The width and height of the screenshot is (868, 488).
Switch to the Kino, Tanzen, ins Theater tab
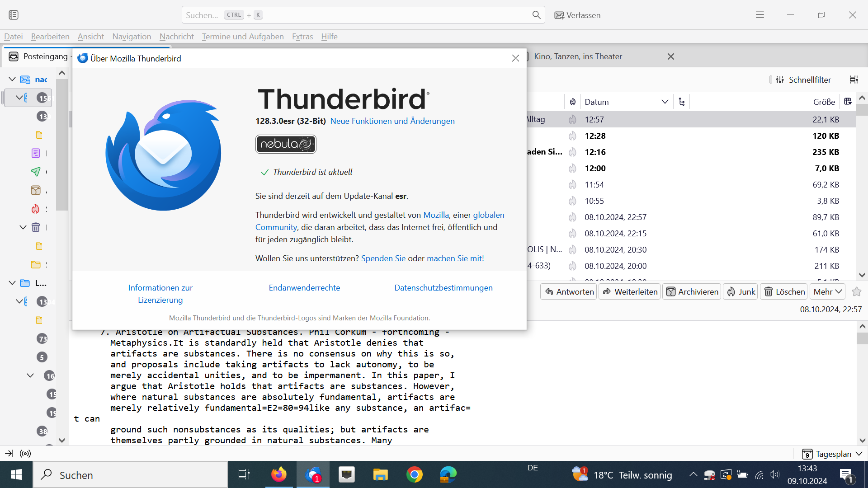click(x=578, y=56)
